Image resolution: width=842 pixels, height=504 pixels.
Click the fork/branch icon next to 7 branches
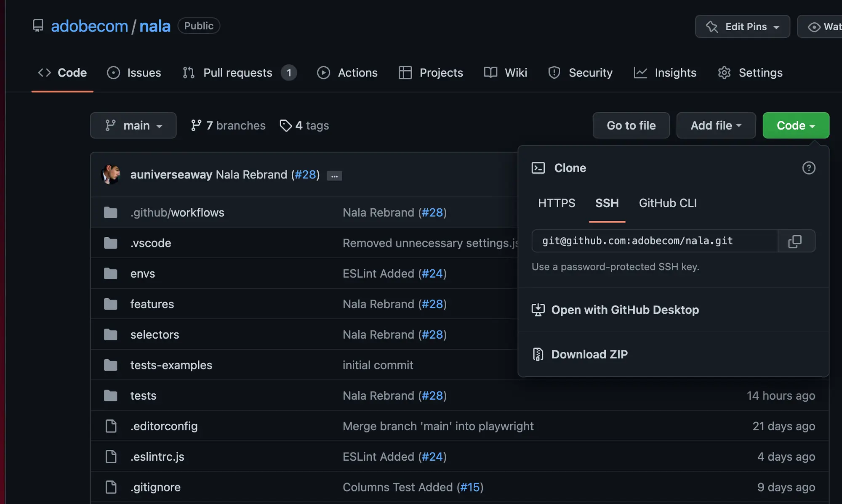click(x=195, y=125)
